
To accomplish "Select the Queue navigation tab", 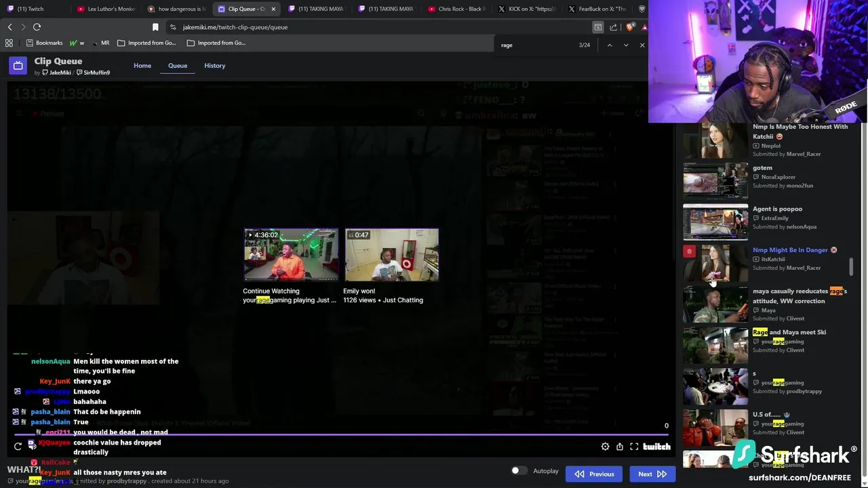I will (x=178, y=66).
